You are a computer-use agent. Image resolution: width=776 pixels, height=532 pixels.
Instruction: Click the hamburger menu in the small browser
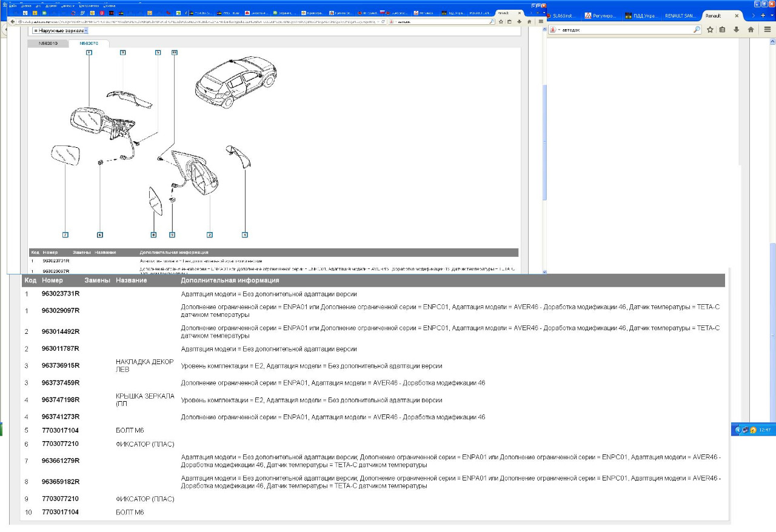point(541,21)
